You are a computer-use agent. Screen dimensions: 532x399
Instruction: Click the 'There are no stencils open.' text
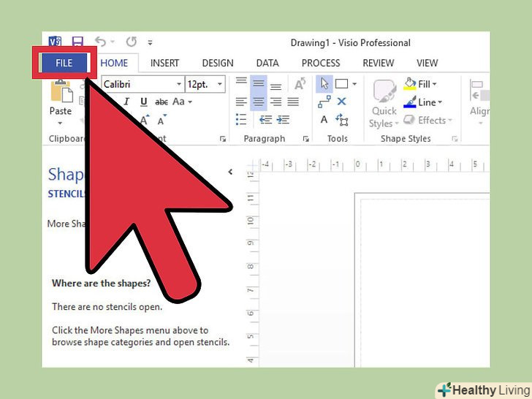click(x=107, y=307)
